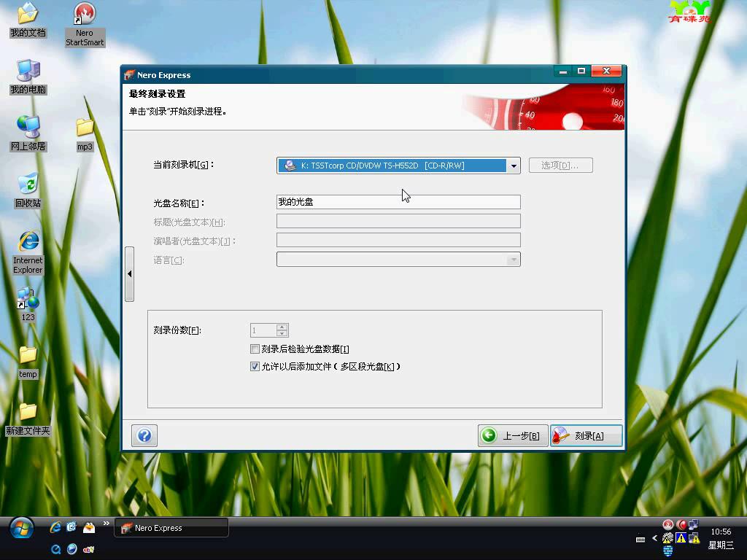Increase 刻录份数 copies with up arrow
Image resolution: width=747 pixels, height=560 pixels.
(282, 327)
